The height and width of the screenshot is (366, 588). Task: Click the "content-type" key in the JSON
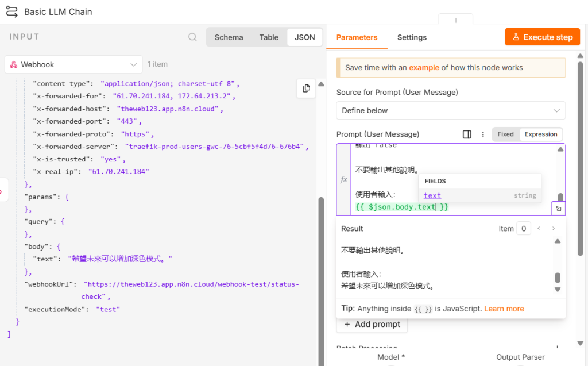click(63, 84)
